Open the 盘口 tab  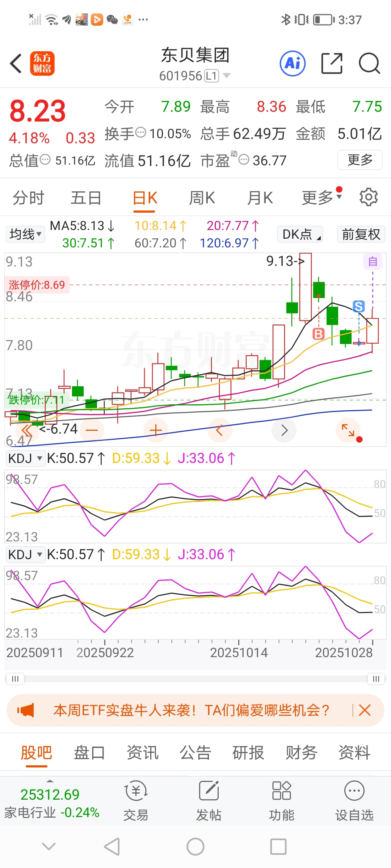click(89, 753)
